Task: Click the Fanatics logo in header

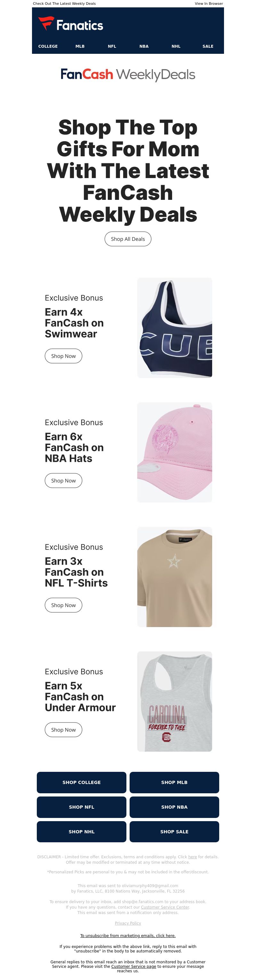Action: tap(71, 24)
